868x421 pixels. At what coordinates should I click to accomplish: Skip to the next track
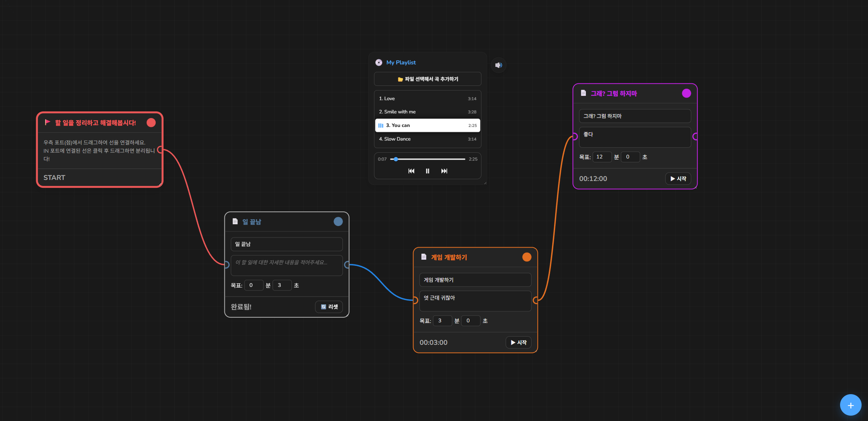pos(444,171)
